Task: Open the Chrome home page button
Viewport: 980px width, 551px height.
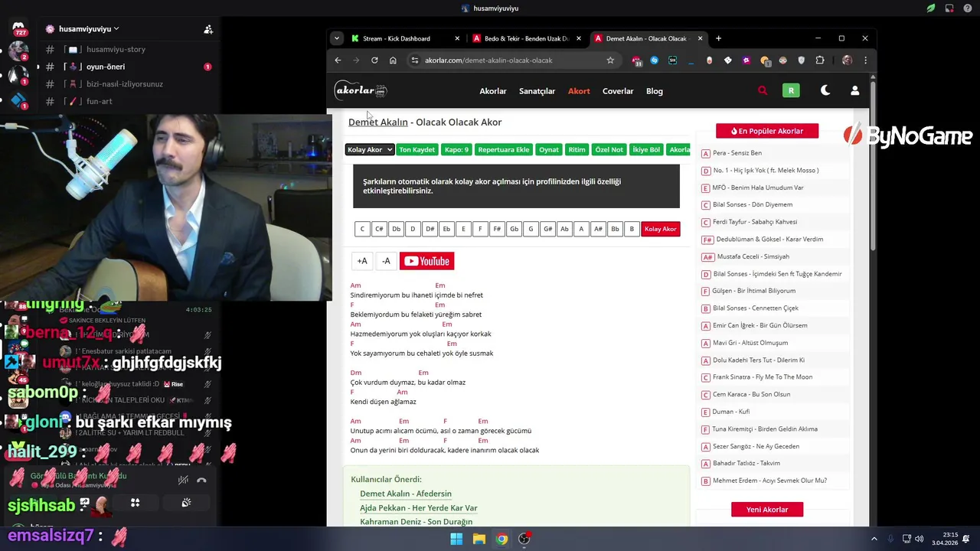Action: [x=393, y=60]
